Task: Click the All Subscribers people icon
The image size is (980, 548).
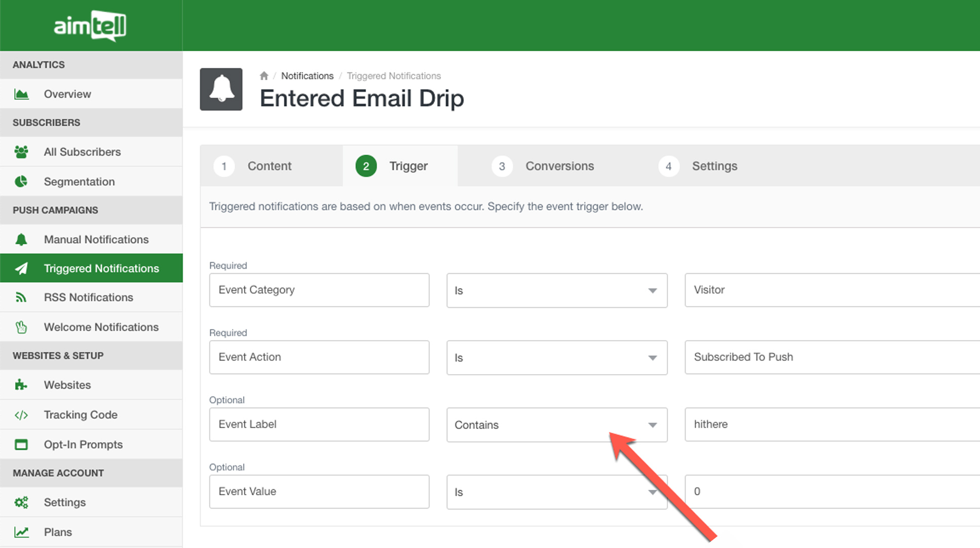Action: [21, 152]
